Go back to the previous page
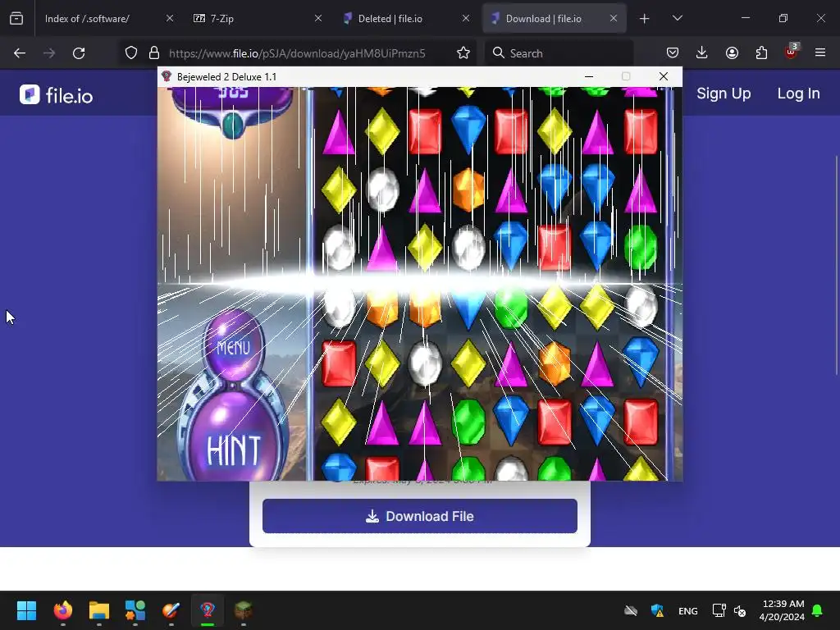Viewport: 840px width, 630px height. coord(20,53)
